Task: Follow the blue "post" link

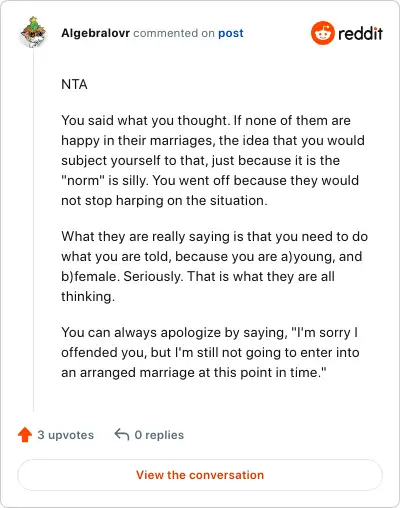Action: [x=231, y=33]
